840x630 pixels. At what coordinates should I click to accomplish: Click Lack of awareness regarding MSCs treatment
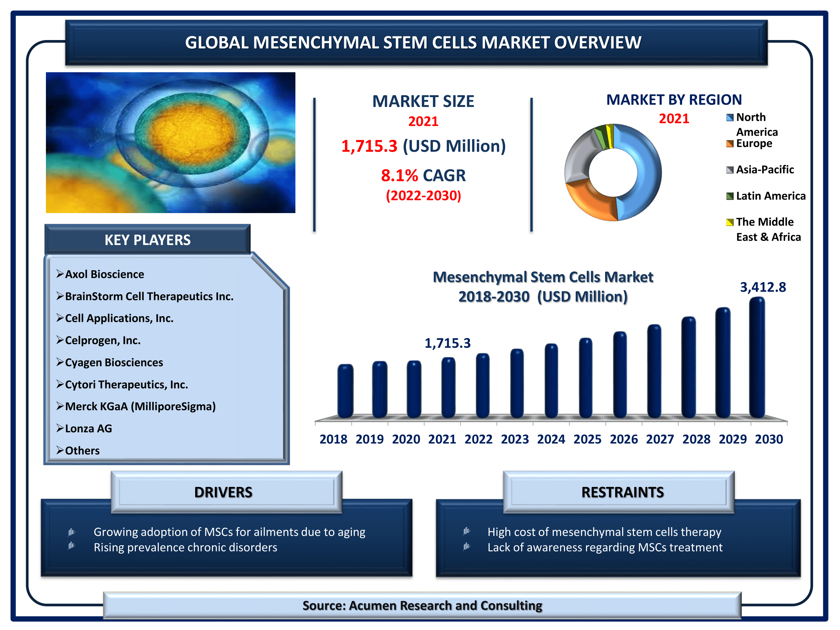[x=605, y=547]
